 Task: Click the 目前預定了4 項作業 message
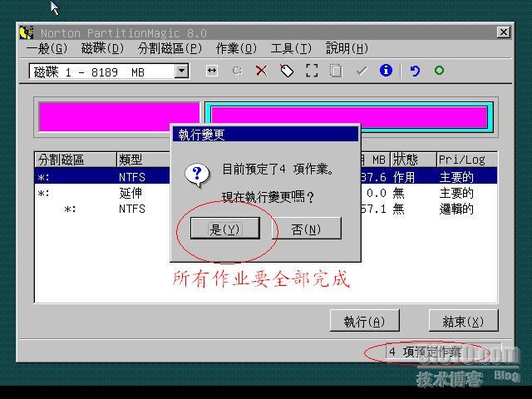coord(278,169)
